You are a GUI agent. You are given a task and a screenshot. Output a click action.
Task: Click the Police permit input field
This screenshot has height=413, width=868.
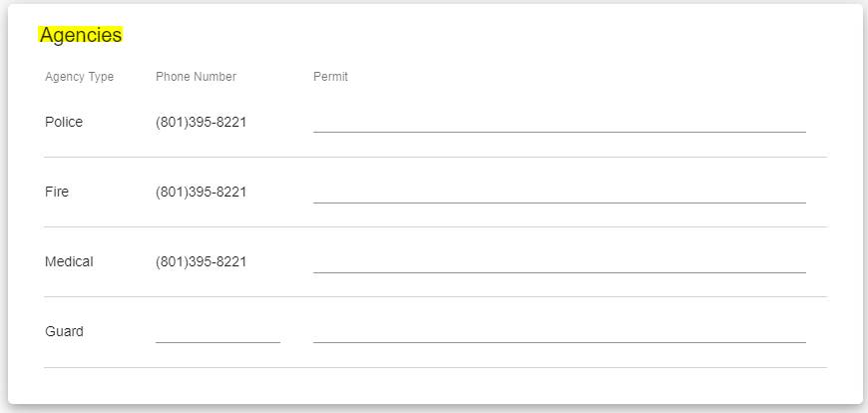click(x=559, y=122)
